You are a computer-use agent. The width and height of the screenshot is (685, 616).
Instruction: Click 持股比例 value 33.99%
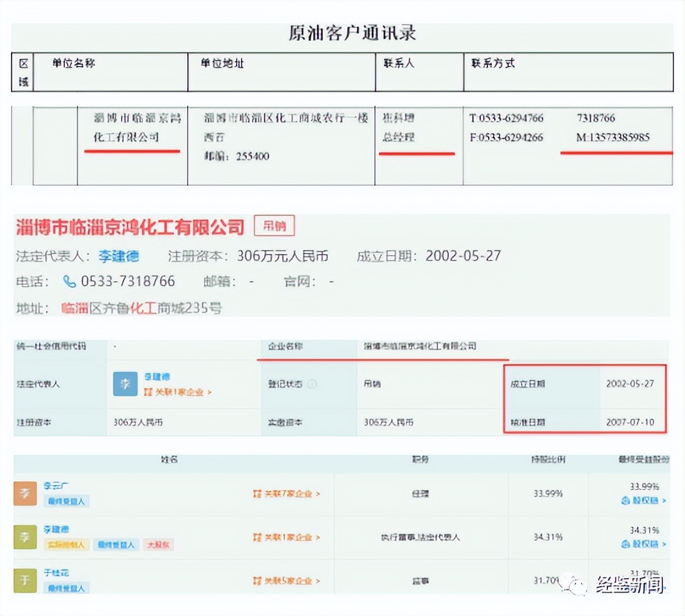point(548,494)
